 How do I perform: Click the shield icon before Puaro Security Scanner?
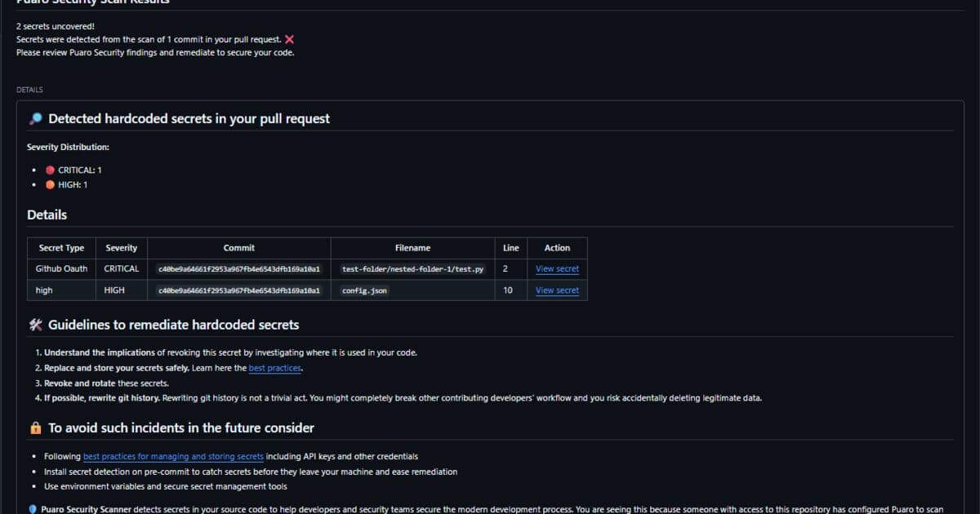tap(33, 508)
